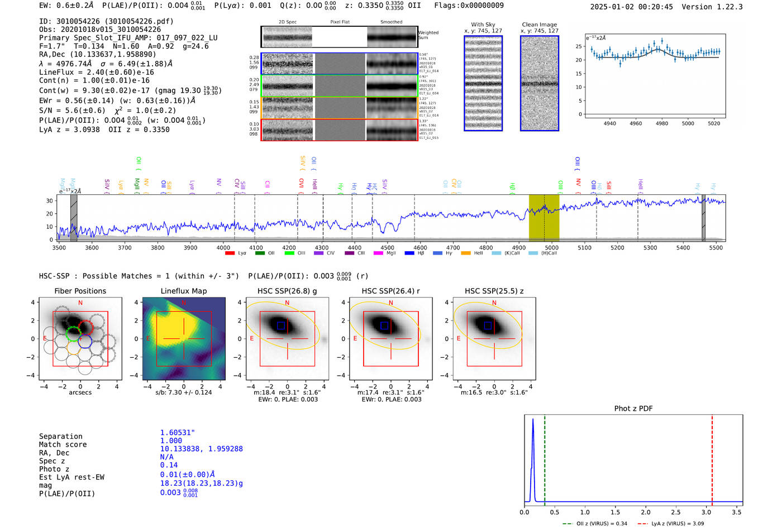Select the red-bordered fiber spectrum row
Image resolution: width=782 pixels, height=532 pixels.
[x=340, y=130]
